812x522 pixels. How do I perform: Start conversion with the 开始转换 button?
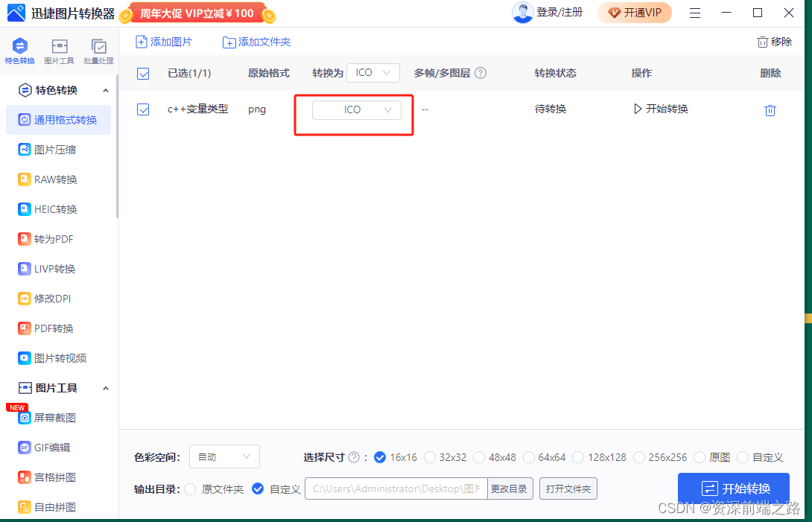(x=733, y=488)
